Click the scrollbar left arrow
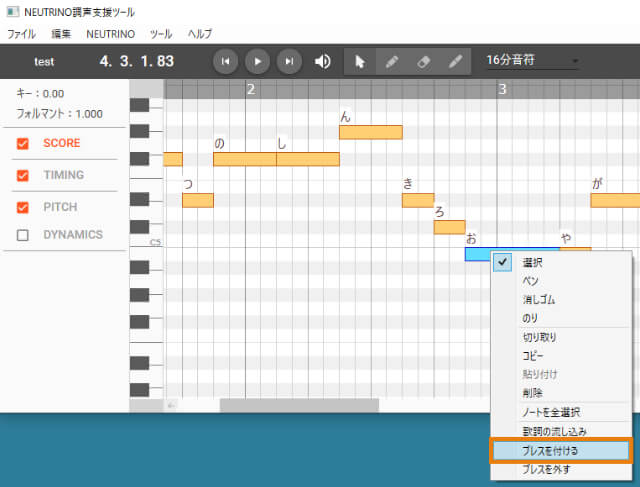 (171, 405)
